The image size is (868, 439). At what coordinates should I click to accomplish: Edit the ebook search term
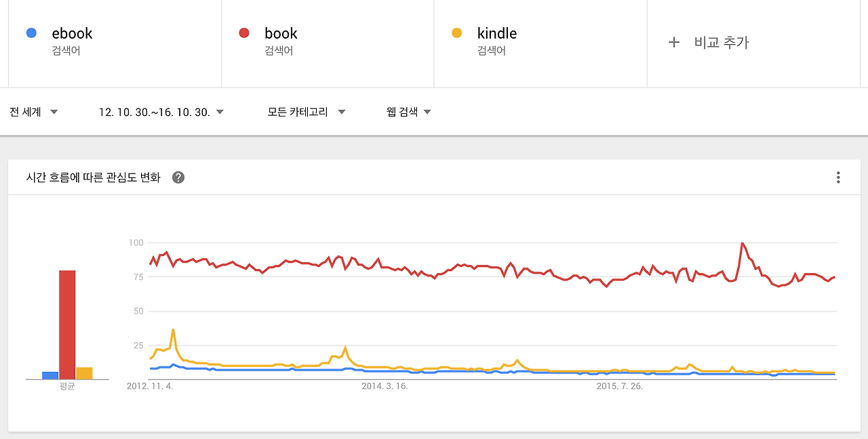pyautogui.click(x=72, y=33)
